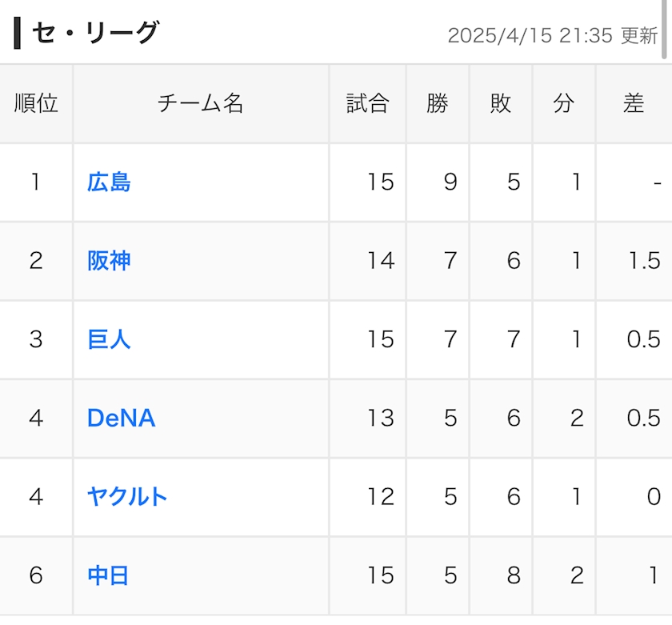Click the vertical scrollbar at top right
672x625 pixels.
[x=665, y=30]
